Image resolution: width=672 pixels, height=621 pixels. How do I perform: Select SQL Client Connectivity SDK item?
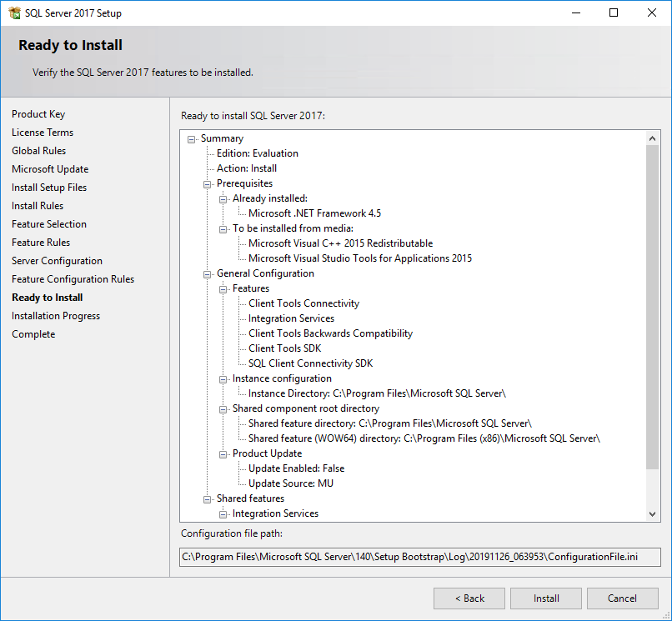(311, 363)
